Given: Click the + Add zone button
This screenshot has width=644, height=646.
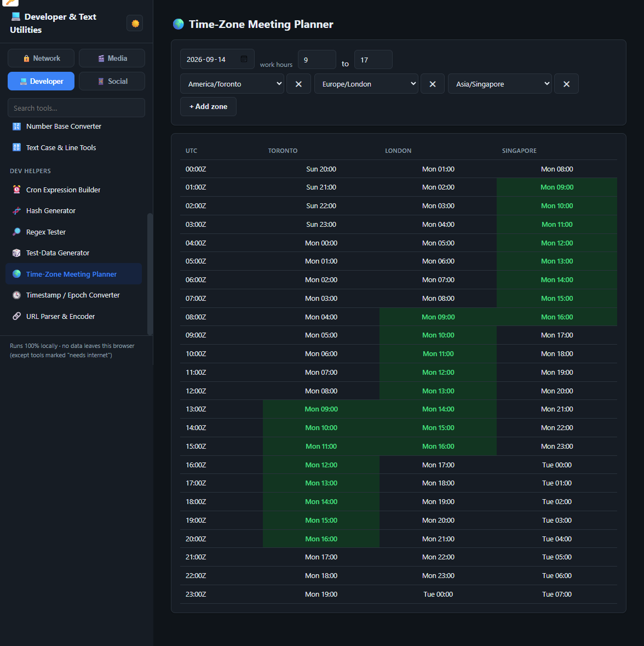Looking at the screenshot, I should point(208,106).
